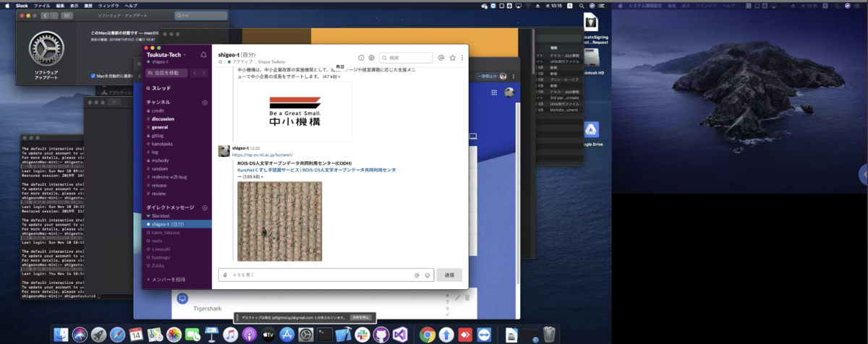868x344 pixels.
Task: Select the general channel
Action: pos(160,127)
